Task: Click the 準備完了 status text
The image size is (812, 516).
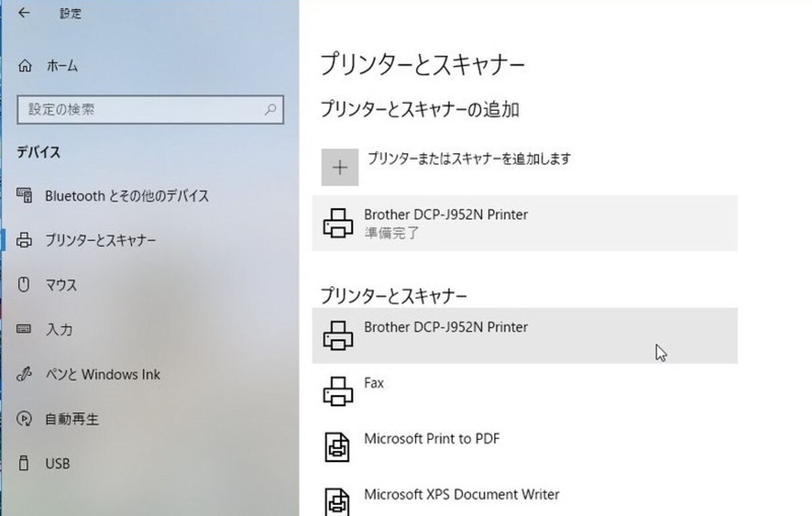Action: pos(392,234)
